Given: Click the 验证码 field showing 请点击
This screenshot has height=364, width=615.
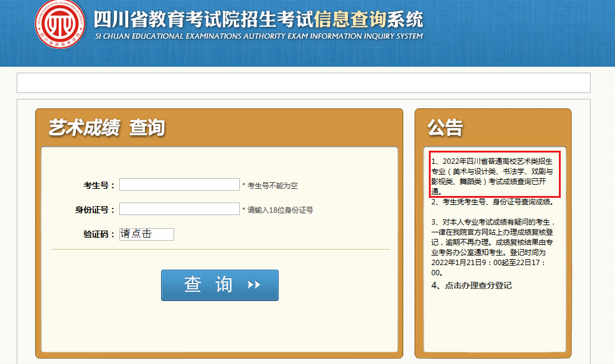Looking at the screenshot, I should click(x=147, y=234).
